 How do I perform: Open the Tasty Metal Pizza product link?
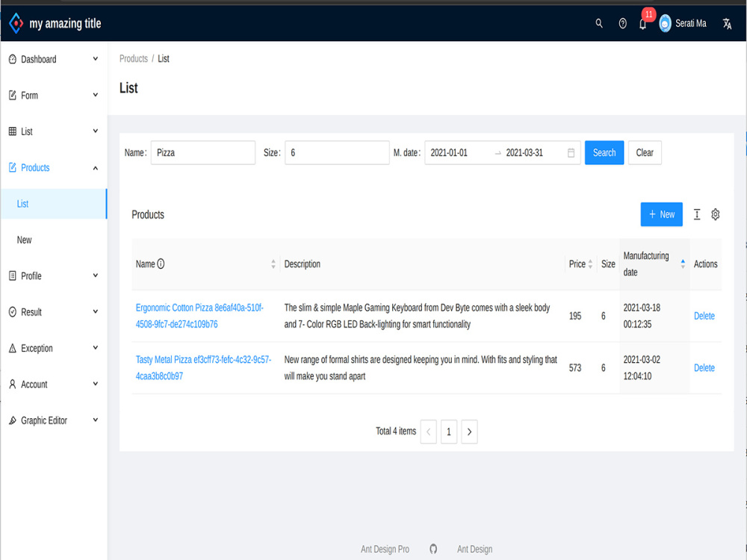coord(203,367)
